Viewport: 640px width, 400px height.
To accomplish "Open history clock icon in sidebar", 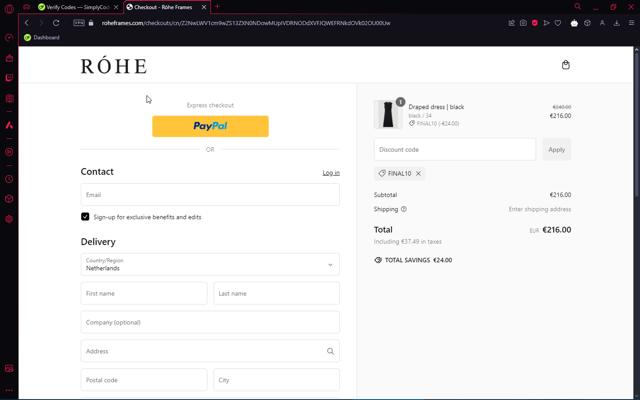I will tap(9, 179).
